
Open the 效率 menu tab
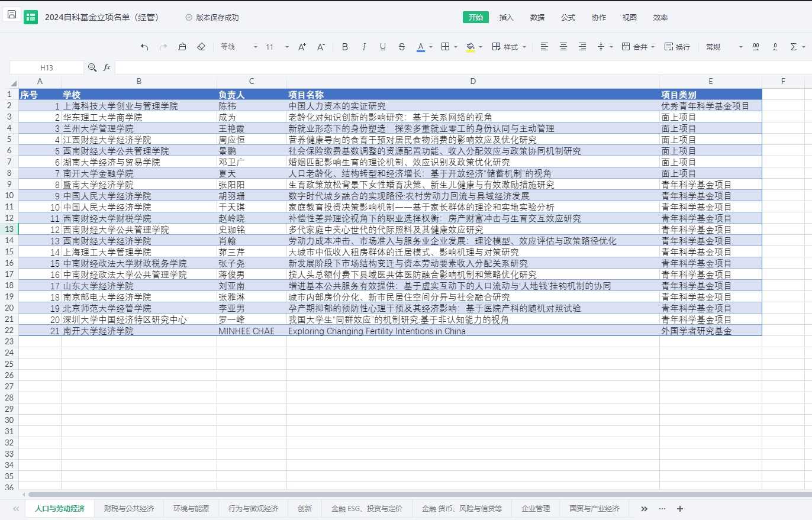[x=660, y=17]
